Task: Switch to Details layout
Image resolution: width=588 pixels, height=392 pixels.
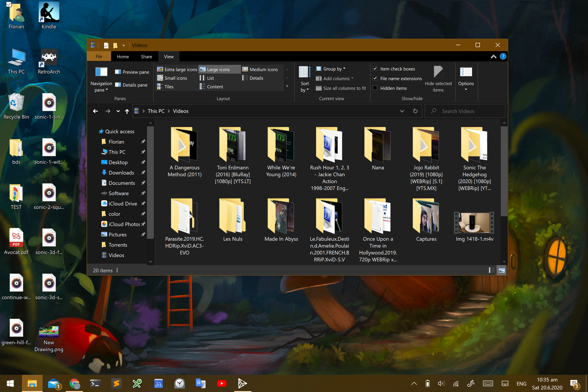Action: 253,78
